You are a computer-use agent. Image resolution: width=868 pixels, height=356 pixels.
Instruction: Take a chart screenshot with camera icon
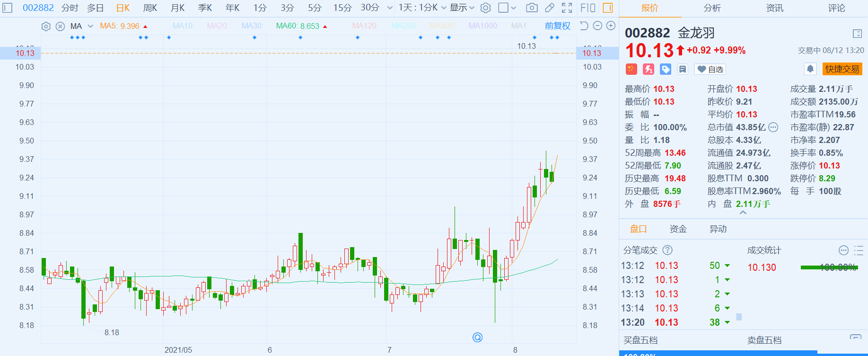pos(532,8)
